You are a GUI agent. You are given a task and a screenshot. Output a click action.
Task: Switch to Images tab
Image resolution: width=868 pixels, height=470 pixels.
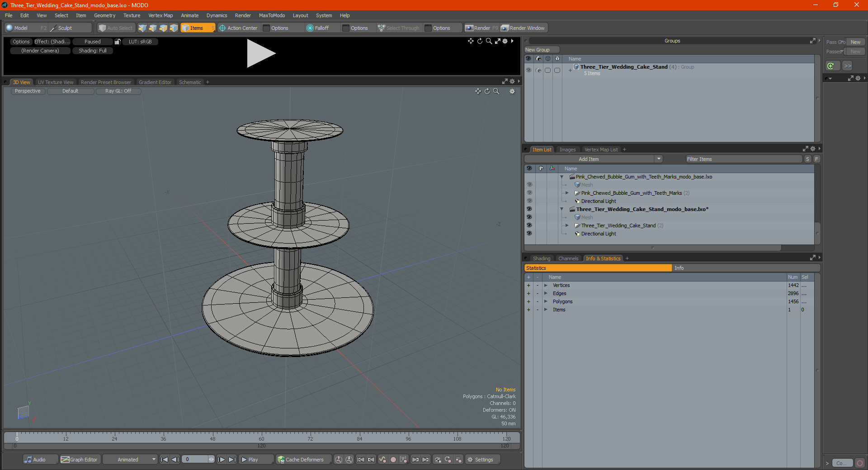click(x=567, y=150)
